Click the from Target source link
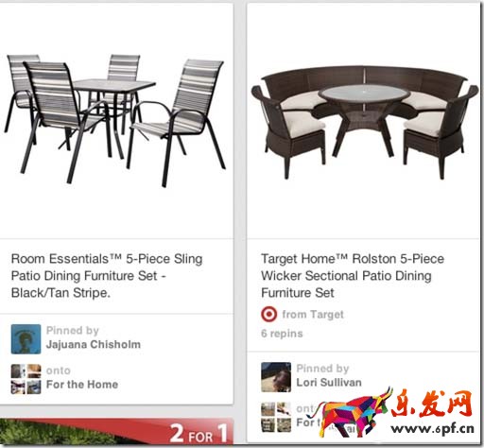This screenshot has width=484, height=448. [x=313, y=315]
